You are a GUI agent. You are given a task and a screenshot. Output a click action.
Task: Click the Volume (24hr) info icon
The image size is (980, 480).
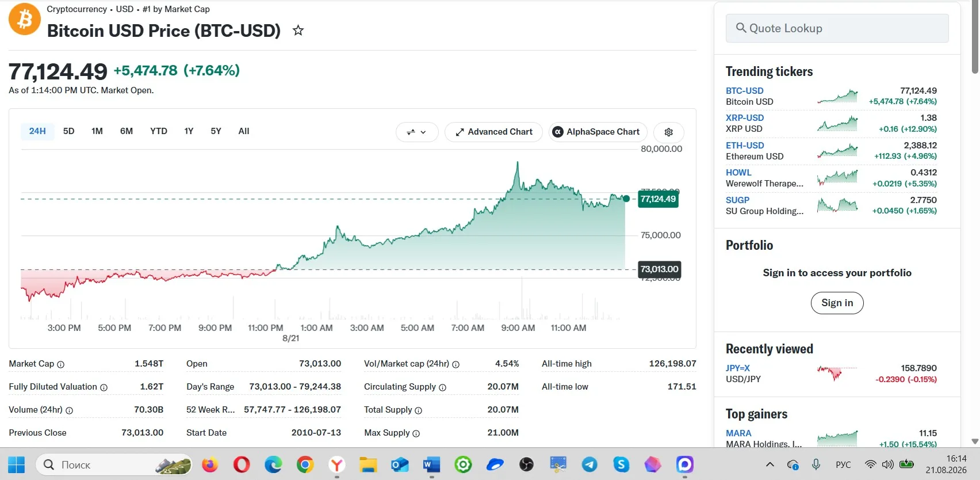pos(70,410)
